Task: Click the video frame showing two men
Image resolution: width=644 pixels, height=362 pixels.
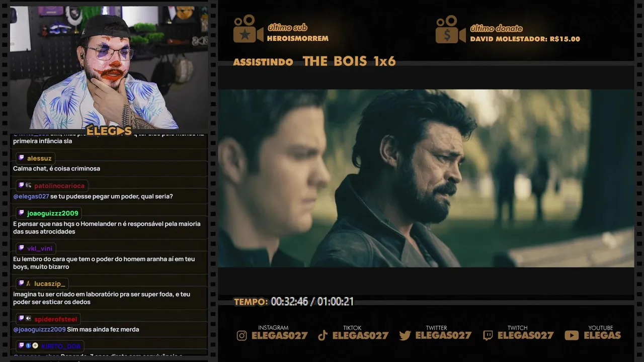Action: pyautogui.click(x=426, y=178)
